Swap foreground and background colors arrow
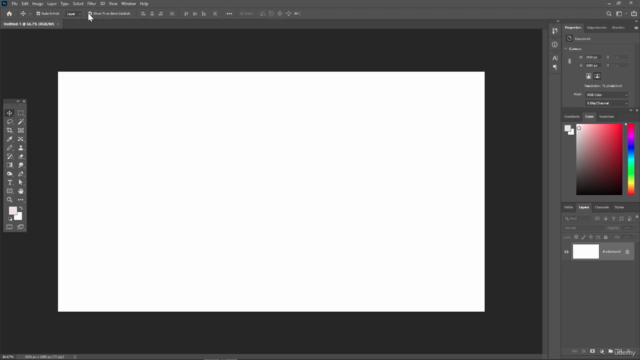 tap(21, 208)
